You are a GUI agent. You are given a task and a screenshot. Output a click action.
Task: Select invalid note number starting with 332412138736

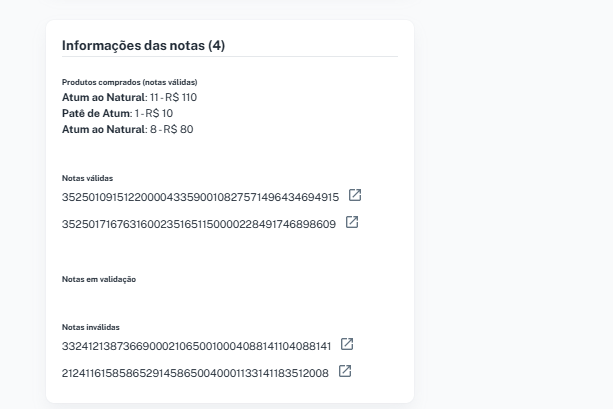coord(196,345)
